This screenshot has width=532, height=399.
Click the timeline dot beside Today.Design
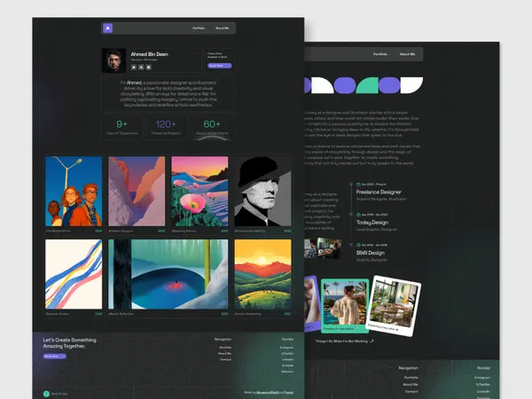click(351, 215)
